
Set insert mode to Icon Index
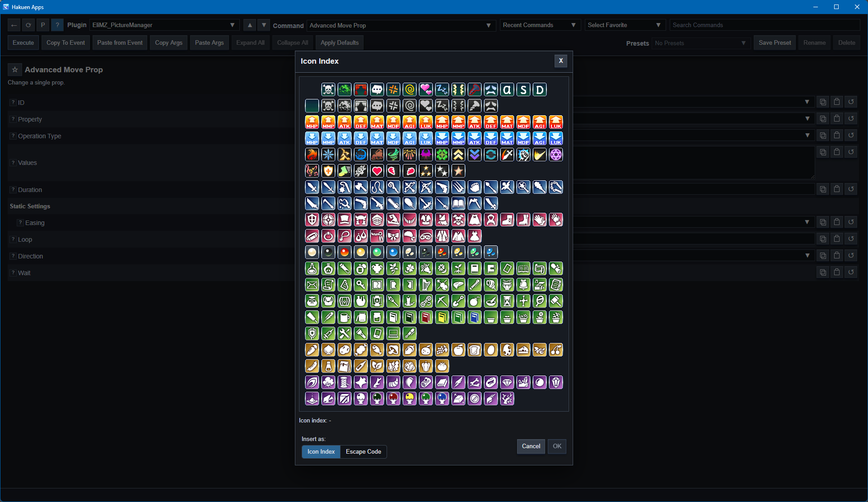[x=321, y=451]
